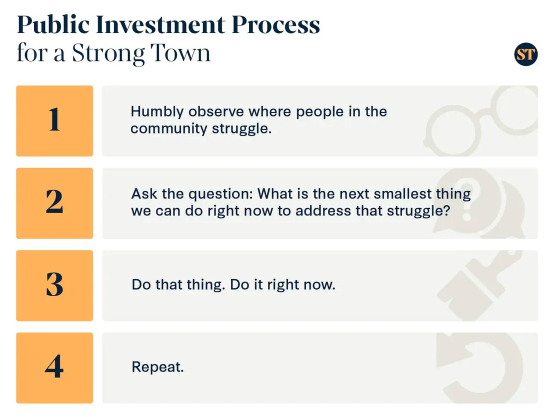
Task: Select the orange number 2 box
Action: pos(54,203)
